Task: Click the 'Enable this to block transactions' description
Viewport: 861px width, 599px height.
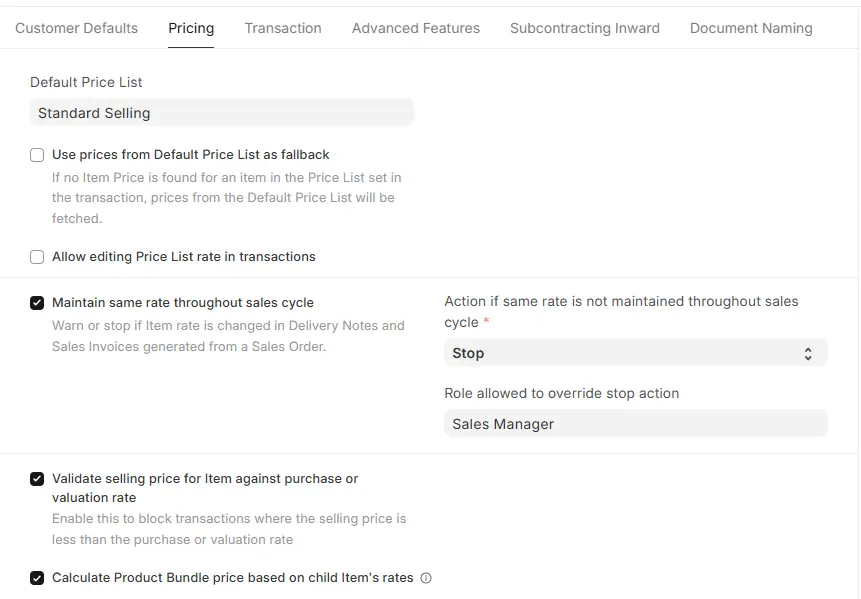Action: click(x=229, y=529)
